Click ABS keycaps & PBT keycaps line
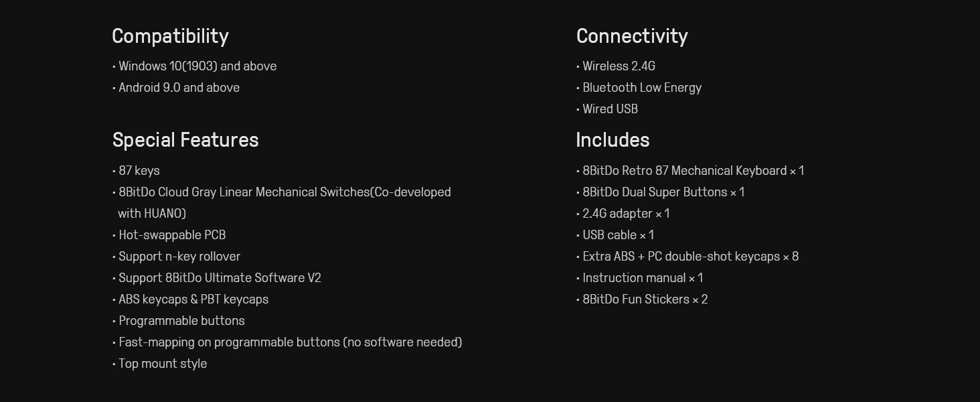This screenshot has width=980, height=402. tap(191, 299)
